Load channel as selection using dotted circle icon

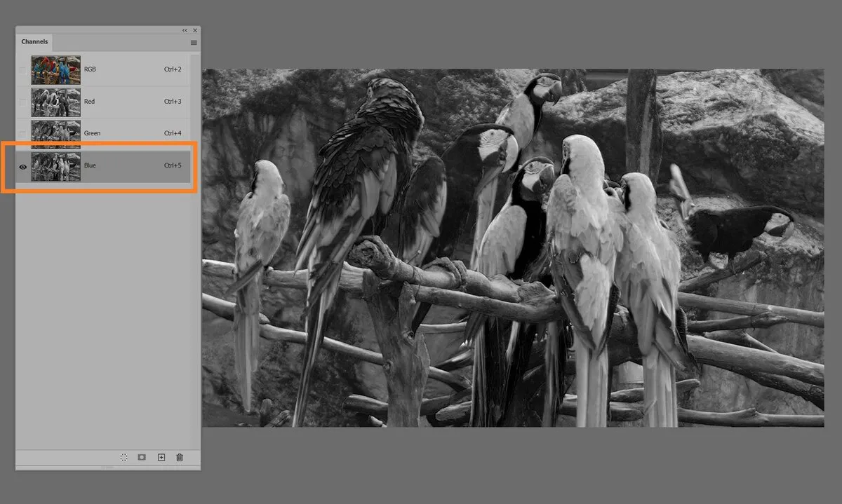point(123,457)
